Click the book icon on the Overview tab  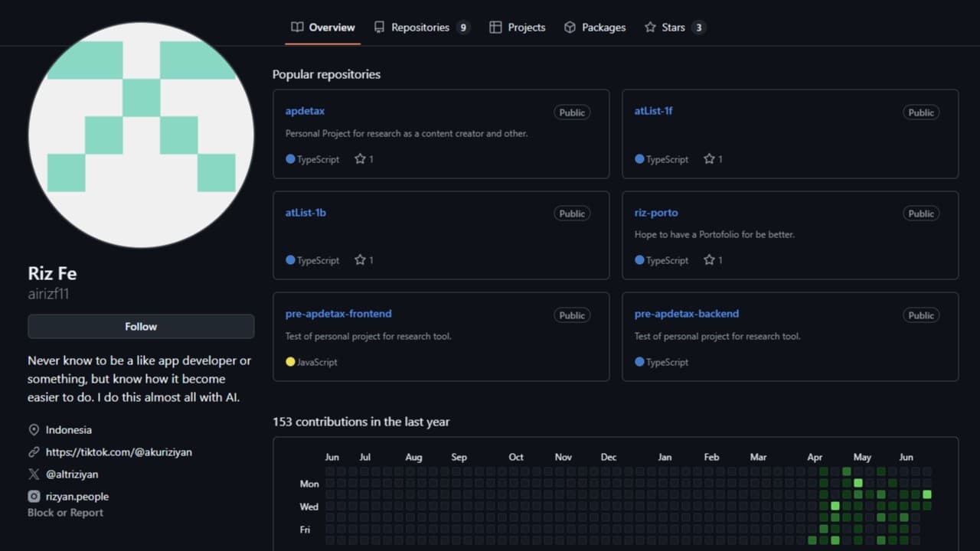[296, 27]
